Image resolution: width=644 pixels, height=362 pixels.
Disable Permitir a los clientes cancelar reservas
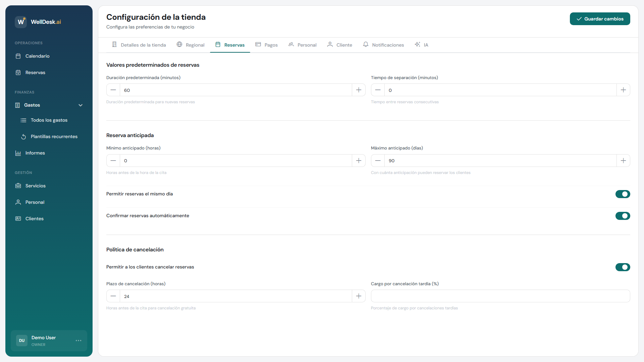[623, 267]
